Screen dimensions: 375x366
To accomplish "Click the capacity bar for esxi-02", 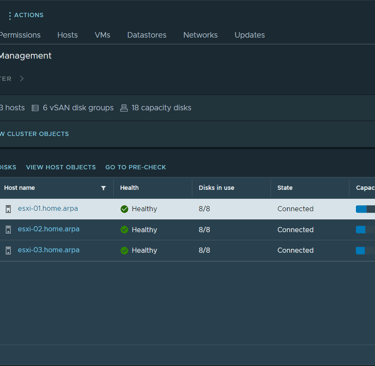I will click(365, 230).
